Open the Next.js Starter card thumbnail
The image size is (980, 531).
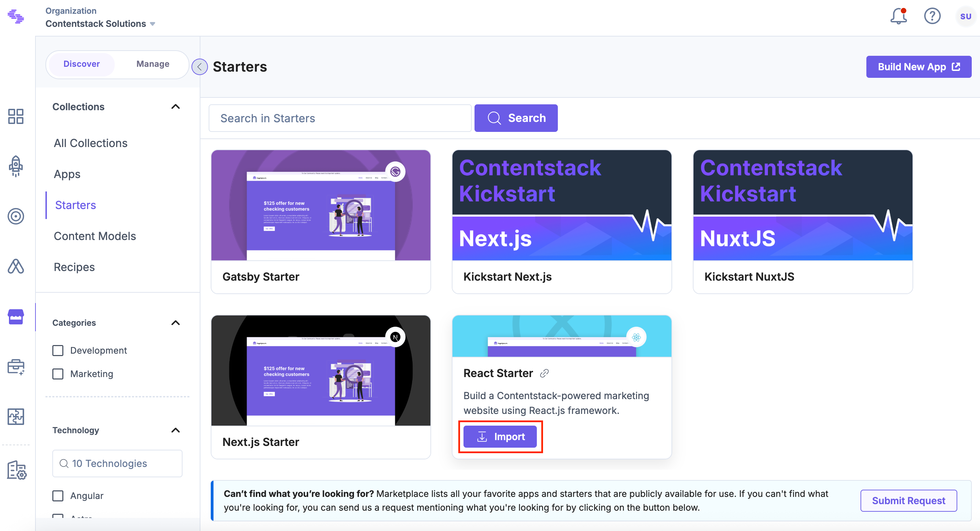[x=321, y=371]
